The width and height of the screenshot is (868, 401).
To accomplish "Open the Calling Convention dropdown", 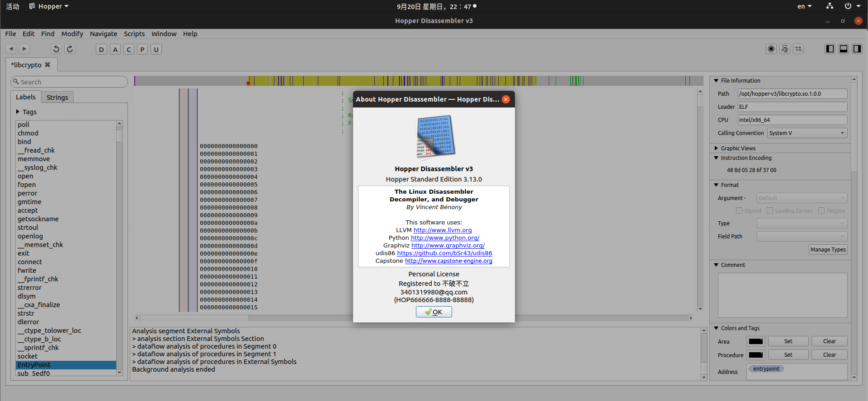I will point(807,133).
